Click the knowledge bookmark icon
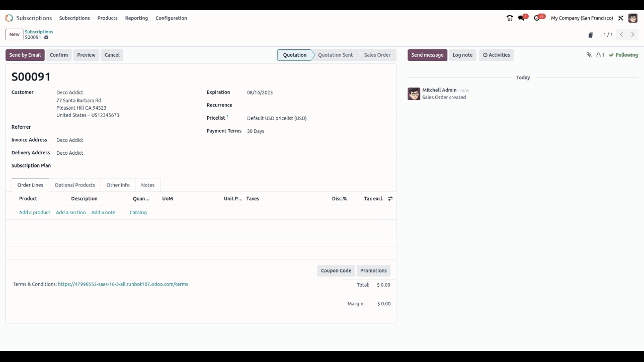This screenshot has width=644, height=362. coord(591,35)
